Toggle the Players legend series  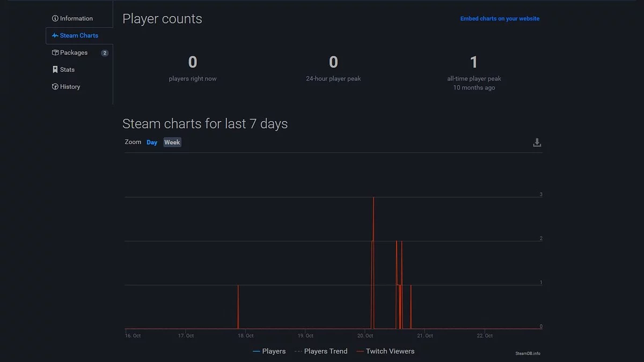tap(269, 351)
